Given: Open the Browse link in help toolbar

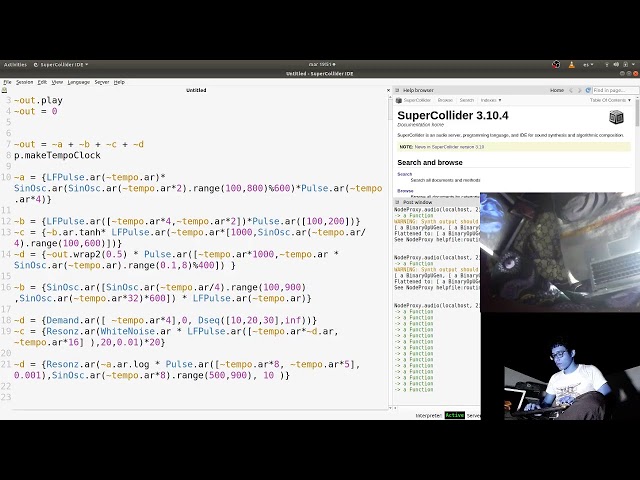Looking at the screenshot, I should point(445,100).
